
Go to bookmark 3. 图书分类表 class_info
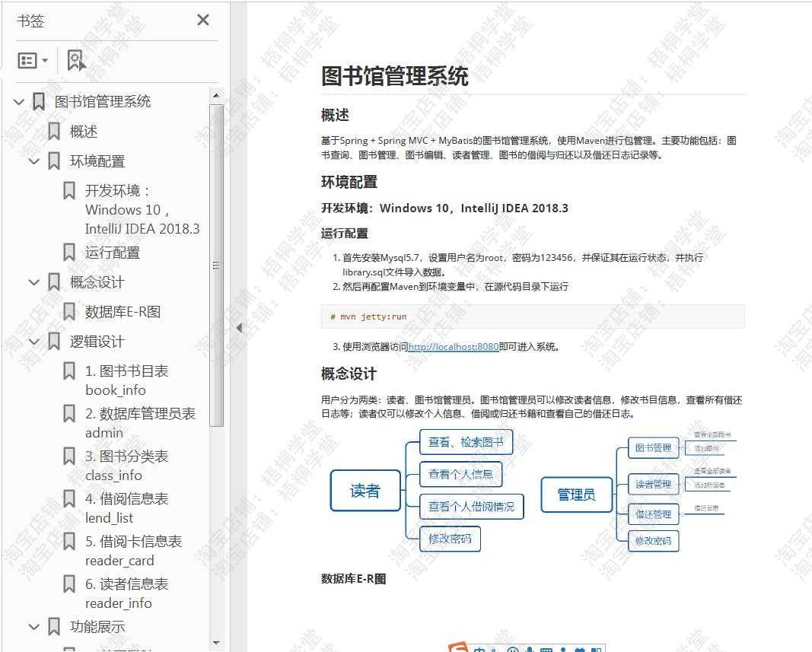pyautogui.click(x=127, y=466)
